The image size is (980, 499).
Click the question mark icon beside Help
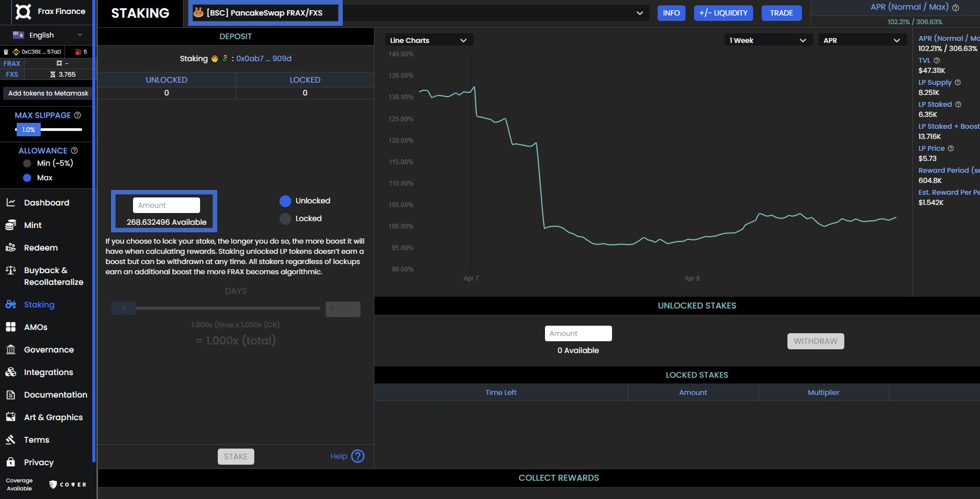tap(358, 456)
